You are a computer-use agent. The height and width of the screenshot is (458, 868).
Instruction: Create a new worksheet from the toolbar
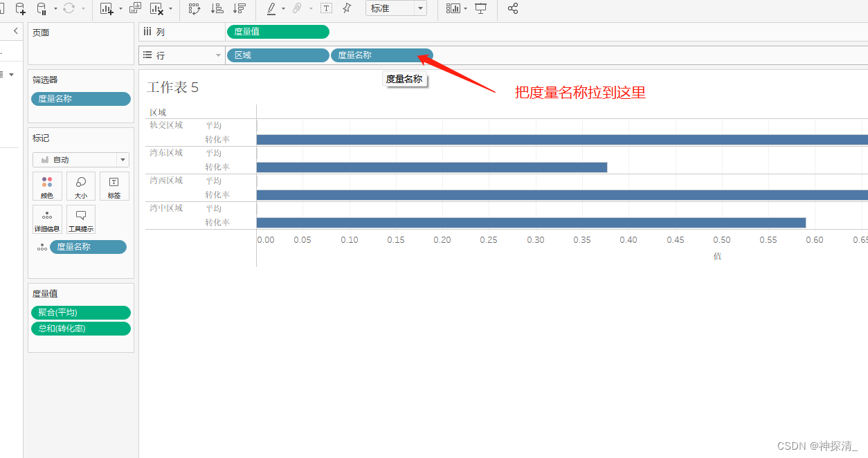coord(106,9)
